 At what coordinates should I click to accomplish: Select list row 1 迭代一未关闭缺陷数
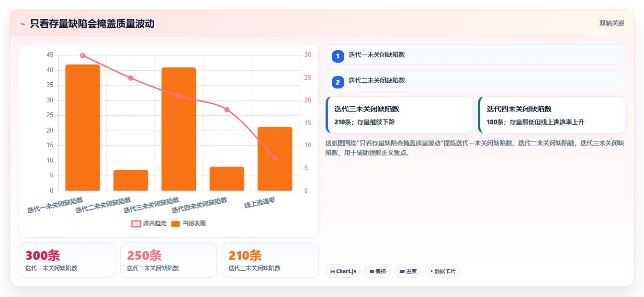475,55
